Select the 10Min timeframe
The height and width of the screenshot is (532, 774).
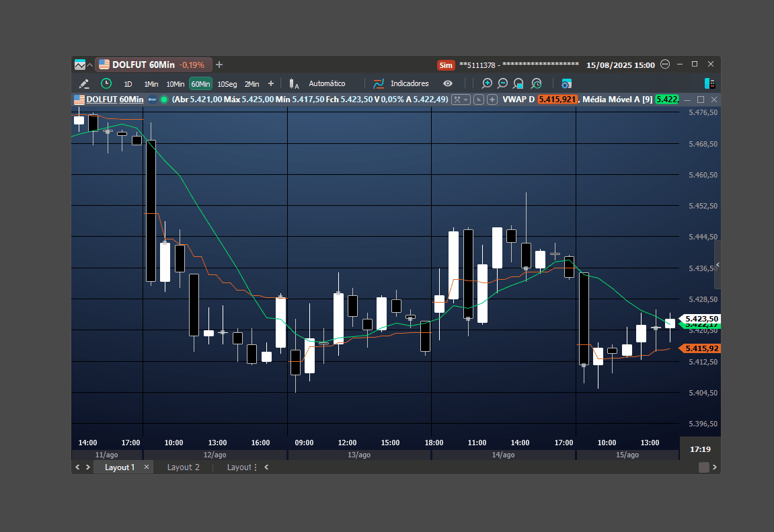(176, 84)
